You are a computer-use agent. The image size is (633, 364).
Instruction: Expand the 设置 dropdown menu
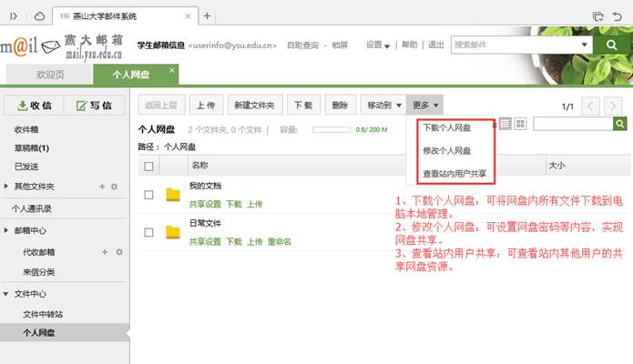pos(378,45)
